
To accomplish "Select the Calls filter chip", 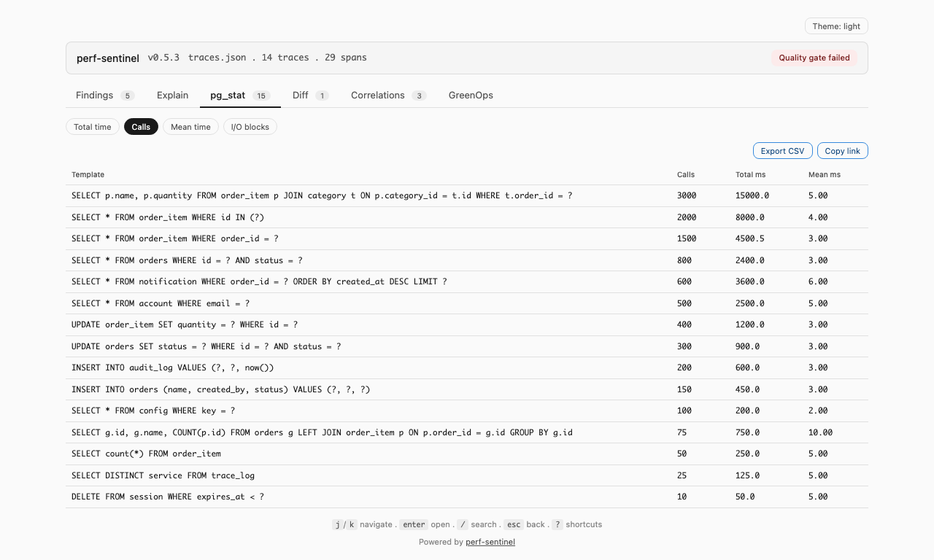I will click(141, 126).
